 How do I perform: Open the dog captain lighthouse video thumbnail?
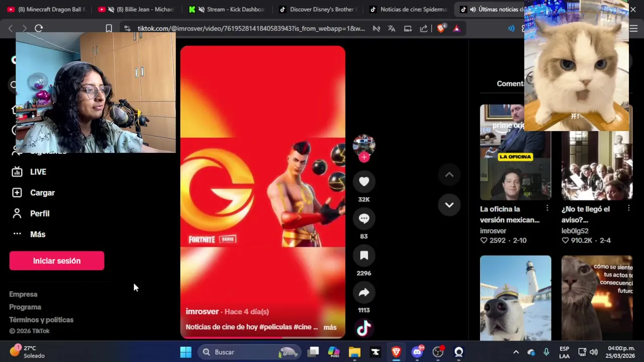click(x=515, y=298)
